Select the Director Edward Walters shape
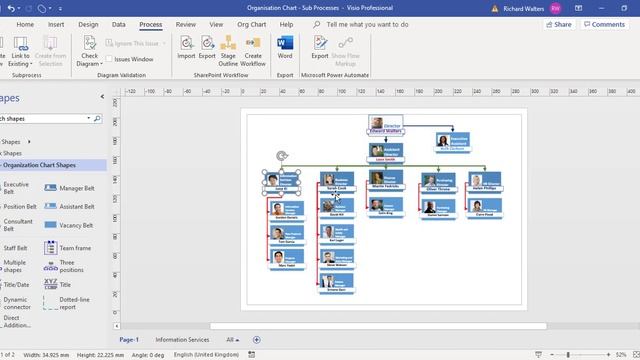Image resolution: width=640 pixels, height=360 pixels. [x=386, y=125]
